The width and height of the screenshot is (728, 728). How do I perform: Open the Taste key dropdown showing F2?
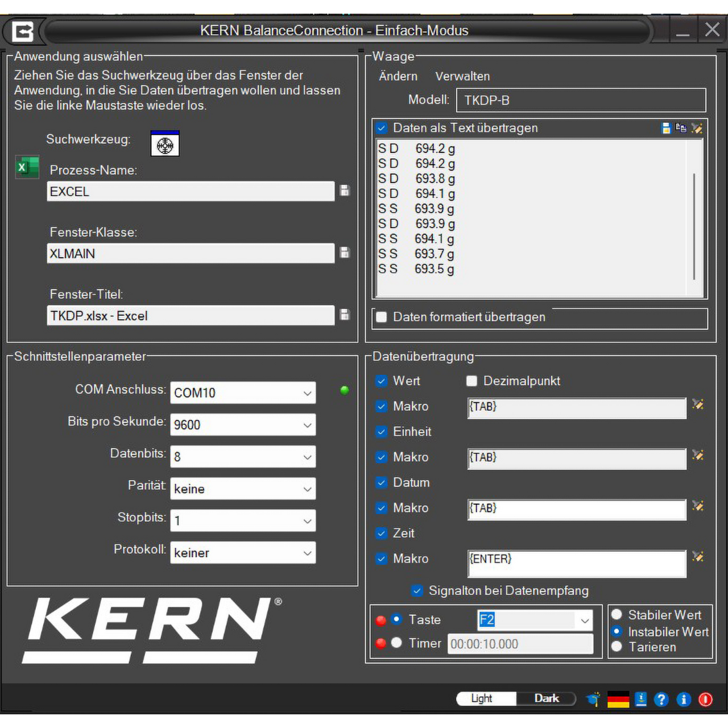[x=585, y=621]
